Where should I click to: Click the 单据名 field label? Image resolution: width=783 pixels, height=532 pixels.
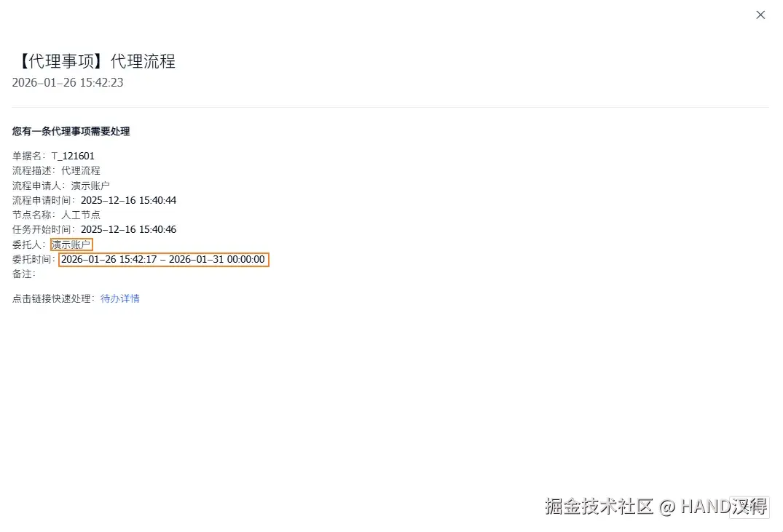pyautogui.click(x=28, y=156)
